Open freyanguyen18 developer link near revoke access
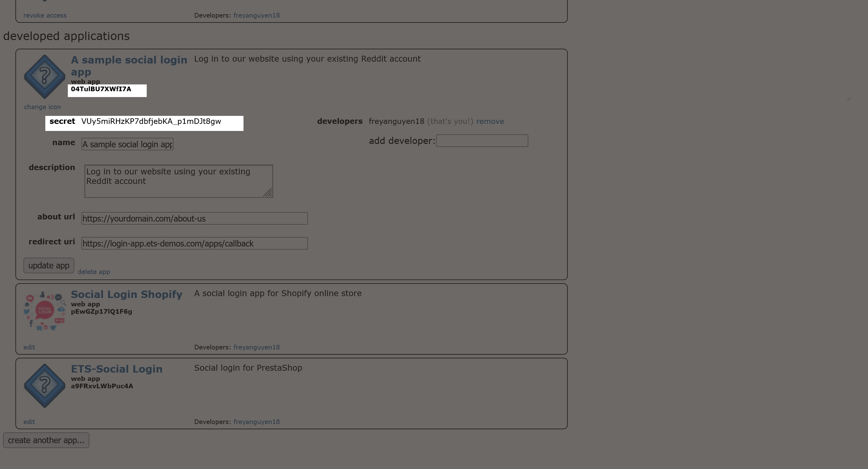Screen dimensions: 868x469 pyautogui.click(x=256, y=15)
